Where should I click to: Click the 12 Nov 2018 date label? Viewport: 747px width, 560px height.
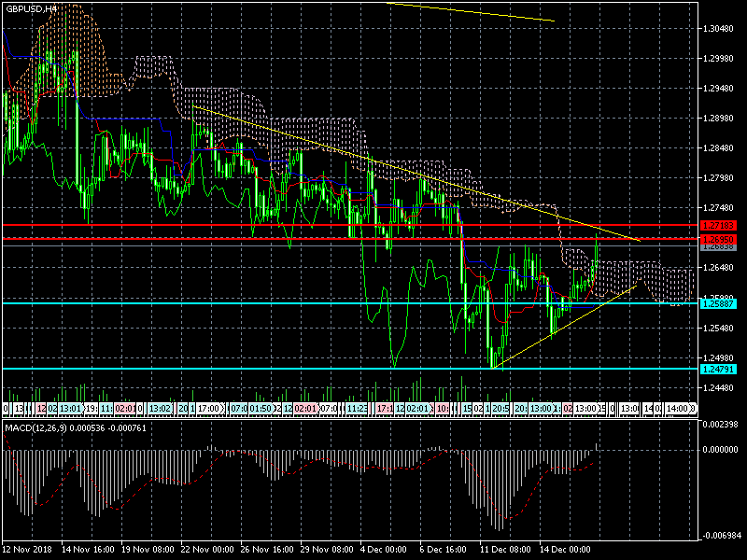click(26, 551)
